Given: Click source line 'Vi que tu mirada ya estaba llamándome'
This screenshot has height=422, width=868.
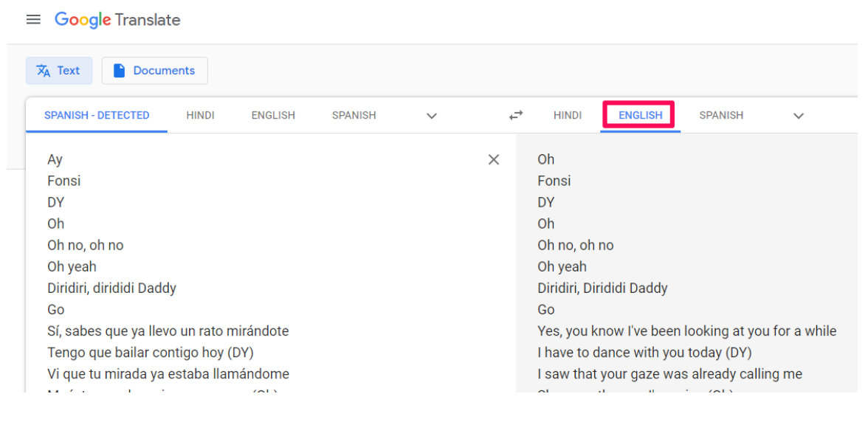Looking at the screenshot, I should [168, 374].
